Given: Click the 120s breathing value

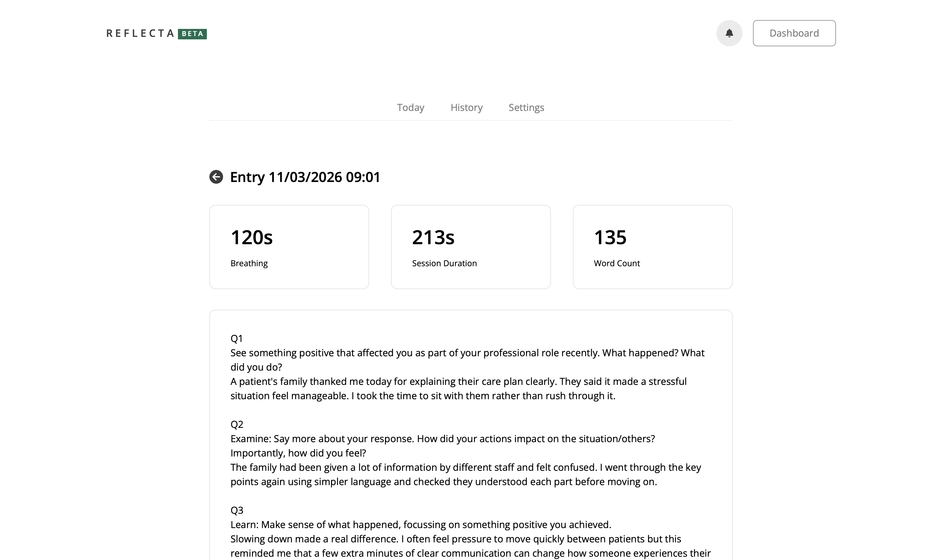Looking at the screenshot, I should (251, 237).
